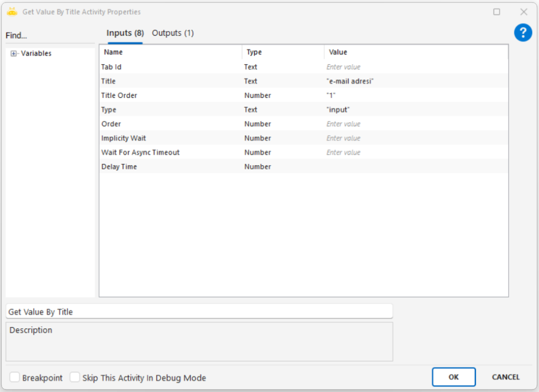Click the robot app icon in title bar
This screenshot has width=539, height=392.
(12, 12)
